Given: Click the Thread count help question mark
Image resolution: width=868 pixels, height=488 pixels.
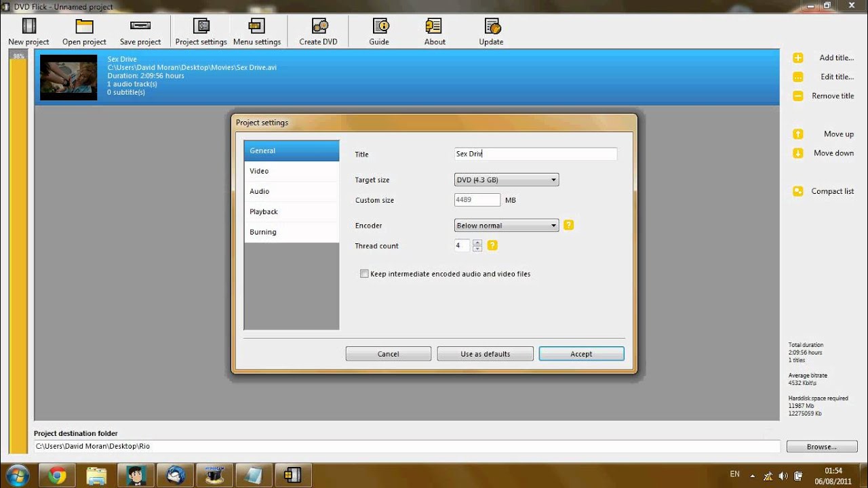Looking at the screenshot, I should click(492, 245).
